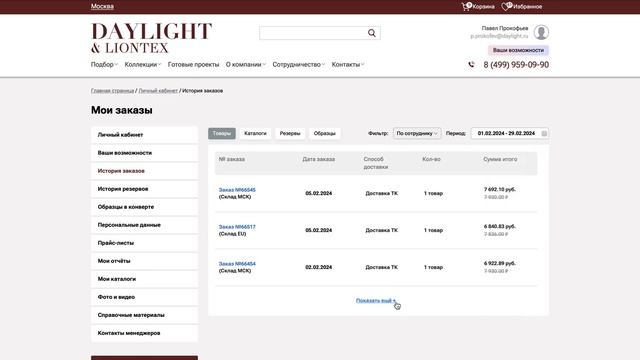The width and height of the screenshot is (640, 360).
Task: Click the Сумма итого column header
Action: 500,159
